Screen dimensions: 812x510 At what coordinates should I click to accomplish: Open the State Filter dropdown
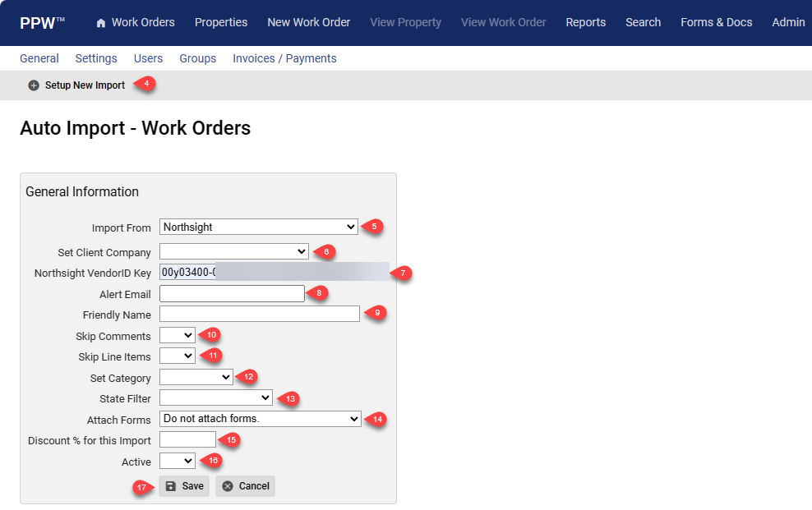click(x=216, y=397)
